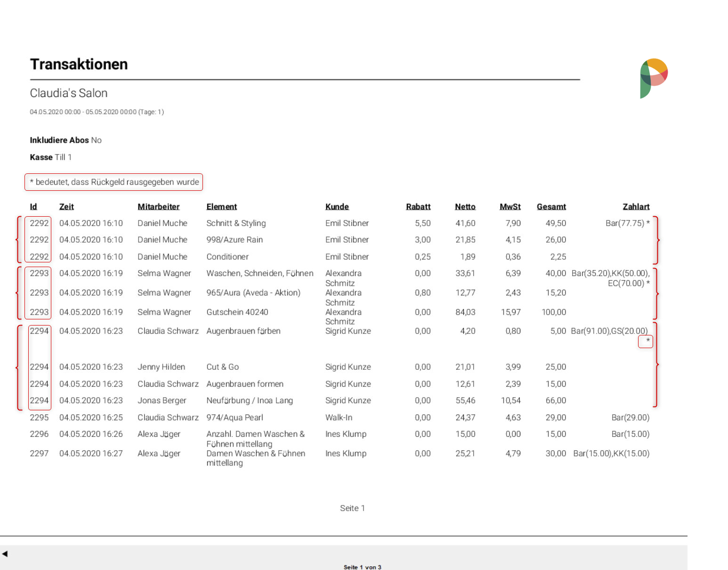The width and height of the screenshot is (728, 570).
Task: Click the 965/Aura (Aveda - Aktion) cell
Action: click(253, 293)
